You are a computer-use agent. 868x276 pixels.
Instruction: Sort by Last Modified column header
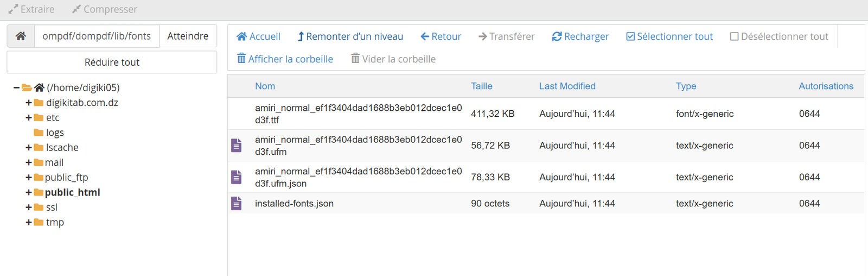tap(567, 86)
